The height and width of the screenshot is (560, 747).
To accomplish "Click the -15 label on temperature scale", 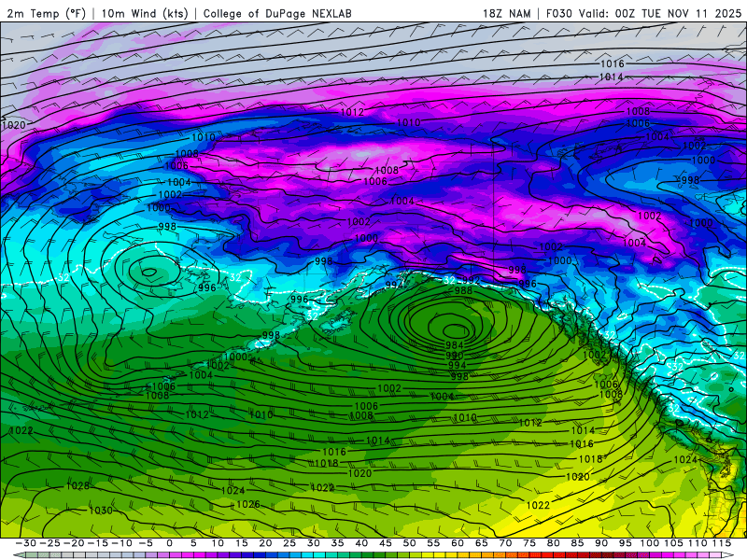I will point(98,543).
